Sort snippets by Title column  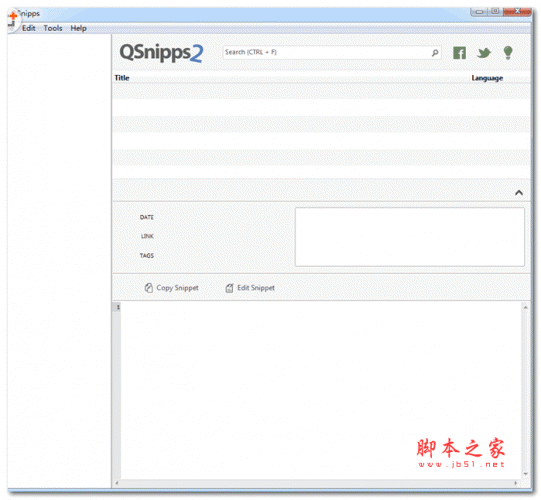(122, 78)
